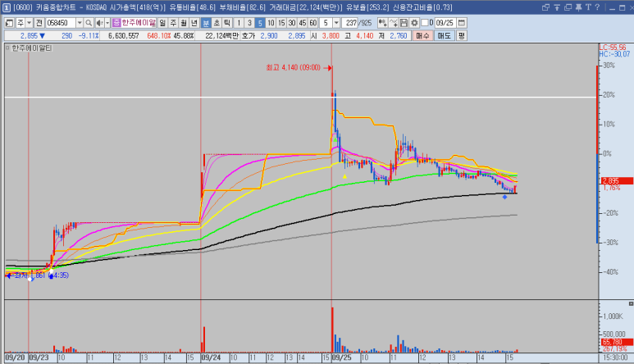634x364 pixels.
Task: Set interval to 45 minutes
Action: 303,23
